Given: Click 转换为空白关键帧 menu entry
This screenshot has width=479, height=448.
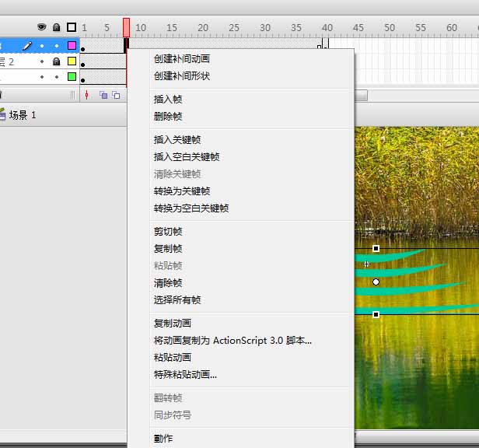Looking at the screenshot, I should (191, 208).
